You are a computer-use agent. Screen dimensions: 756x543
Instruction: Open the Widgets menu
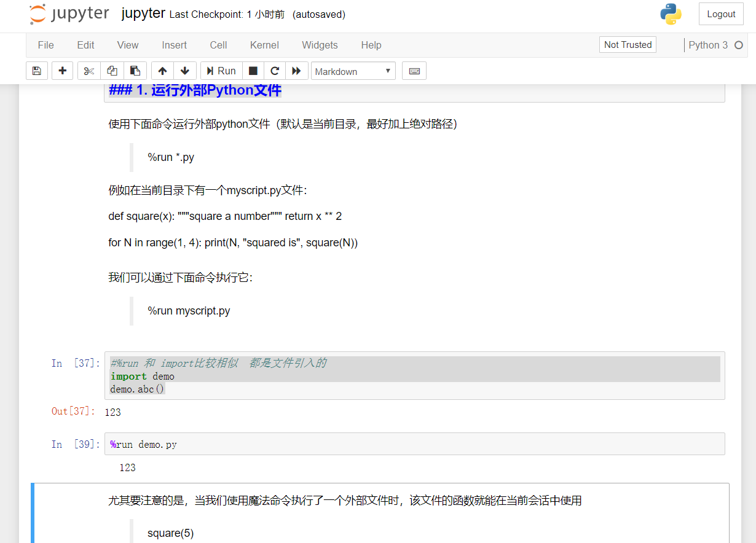(x=320, y=45)
